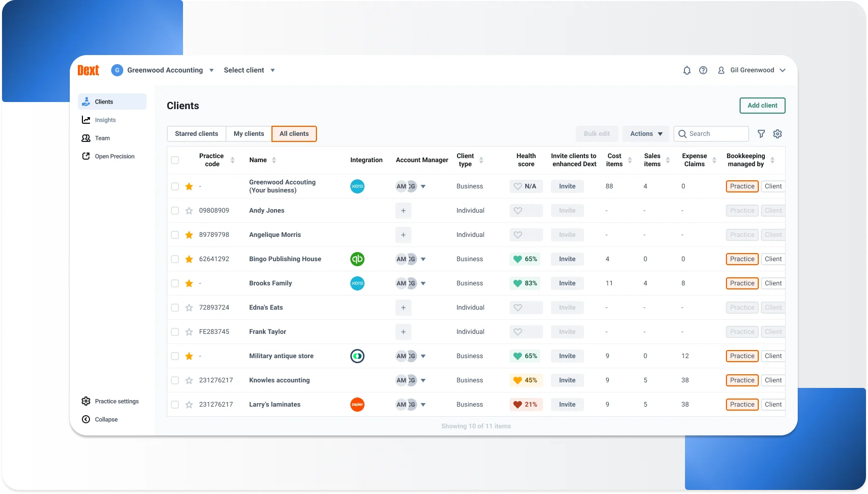
Task: Open the notifications bell
Action: [x=687, y=70]
